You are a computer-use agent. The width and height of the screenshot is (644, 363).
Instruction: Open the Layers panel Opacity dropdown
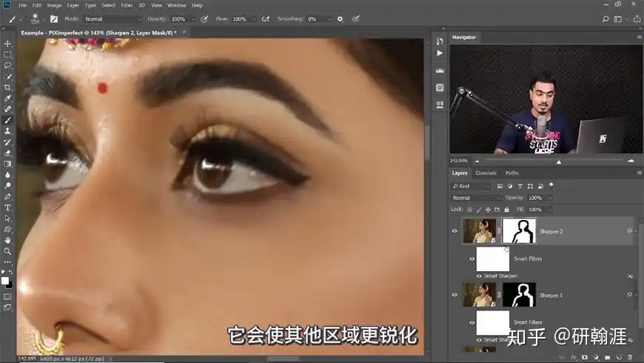549,198
